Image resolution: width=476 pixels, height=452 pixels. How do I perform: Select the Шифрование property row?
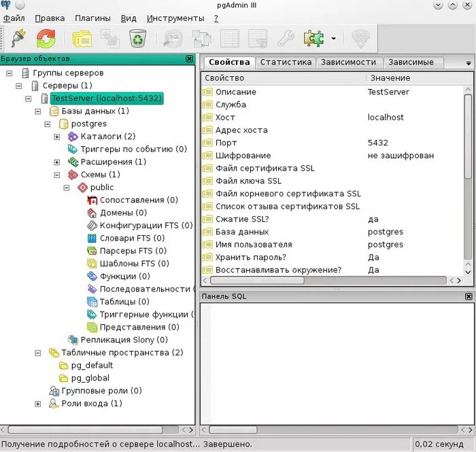coord(333,156)
